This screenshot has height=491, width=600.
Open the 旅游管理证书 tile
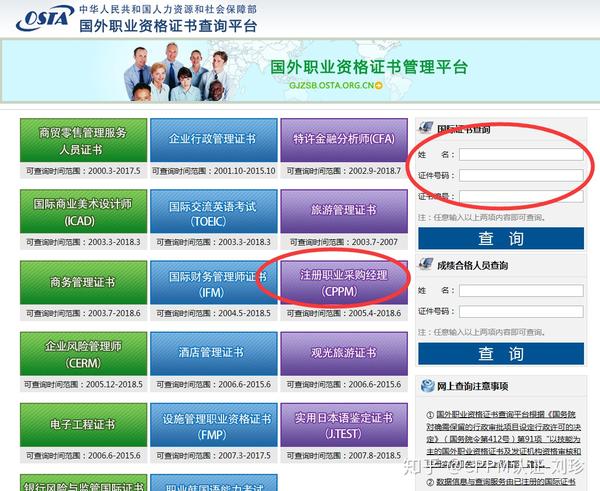(344, 211)
